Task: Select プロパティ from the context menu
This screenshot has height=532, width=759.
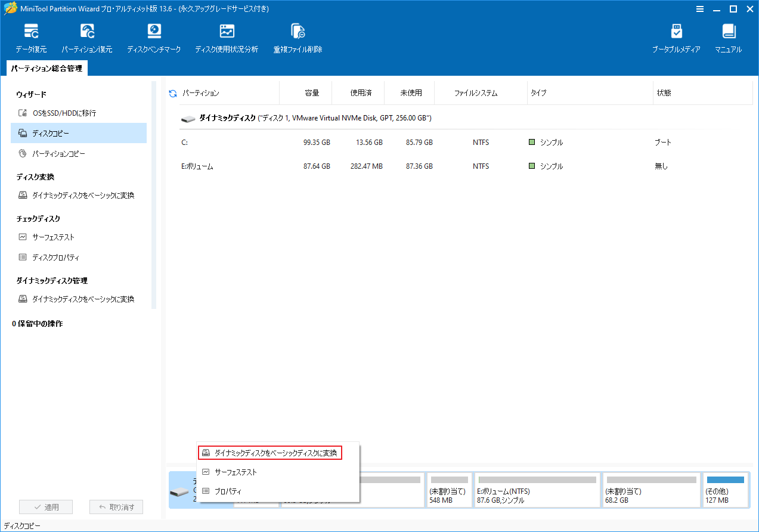Action: tap(278, 491)
